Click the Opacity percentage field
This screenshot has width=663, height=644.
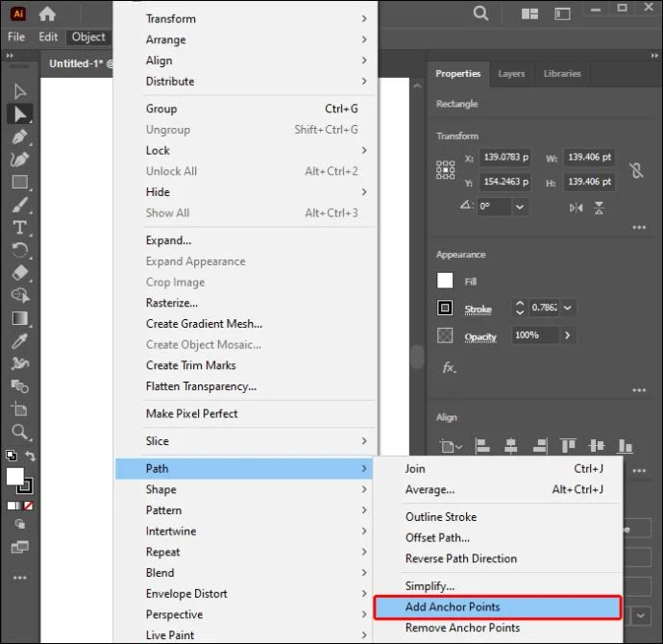click(x=535, y=335)
